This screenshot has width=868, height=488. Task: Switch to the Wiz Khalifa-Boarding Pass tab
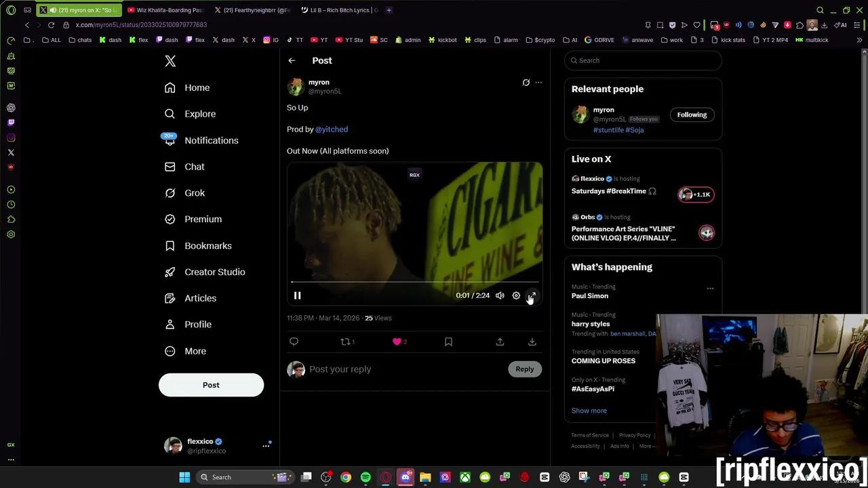point(165,10)
